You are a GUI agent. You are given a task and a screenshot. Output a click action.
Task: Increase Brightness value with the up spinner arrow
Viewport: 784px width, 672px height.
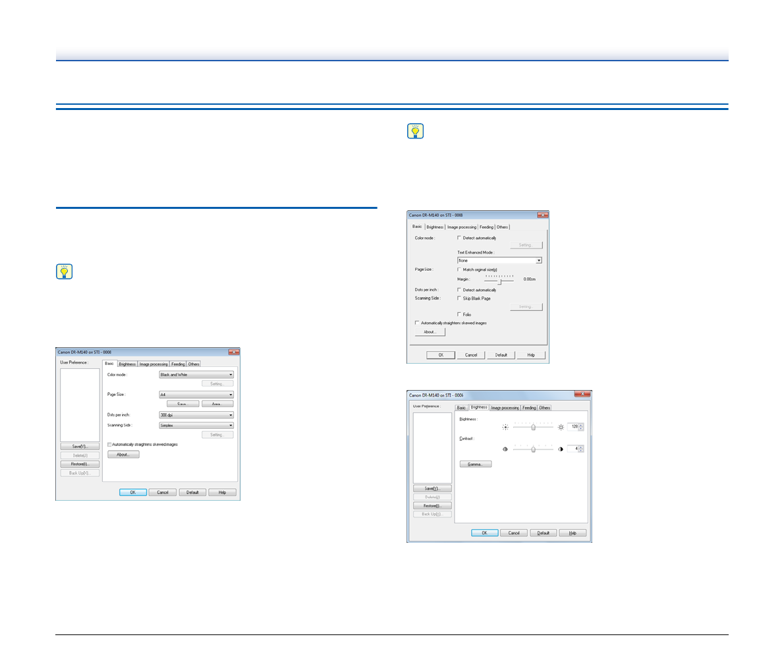581,425
